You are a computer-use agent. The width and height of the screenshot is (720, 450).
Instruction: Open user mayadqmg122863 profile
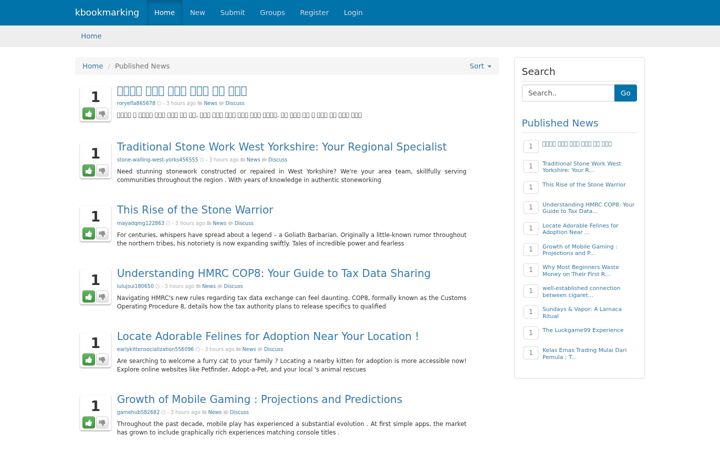point(140,223)
